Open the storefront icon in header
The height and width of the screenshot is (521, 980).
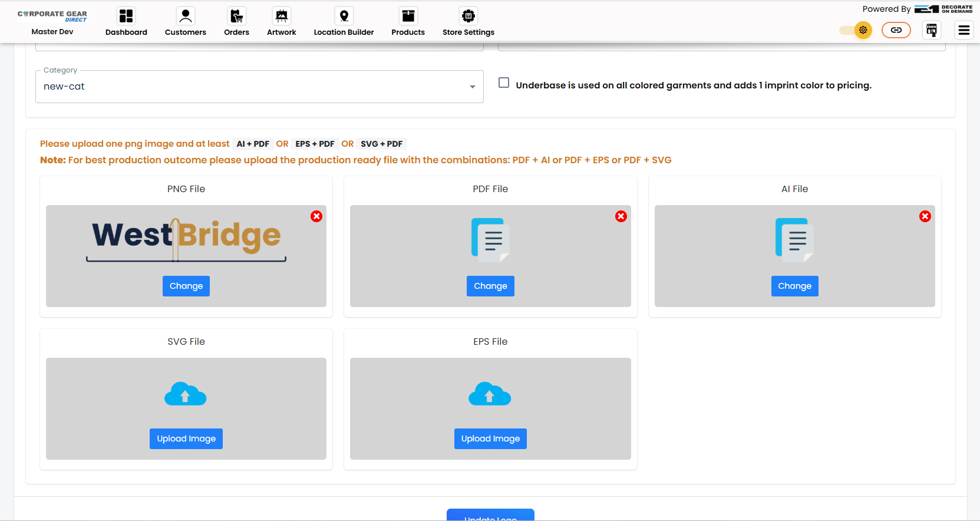pyautogui.click(x=932, y=30)
